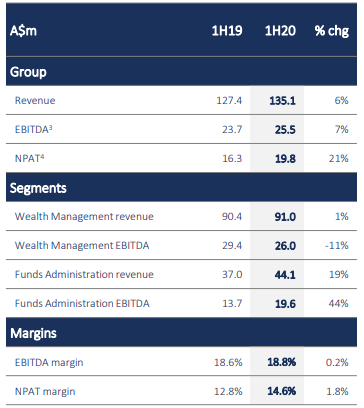Screen dimensions: 364x408
Task: Click Funds Administration revenue label
Action: 84,274
